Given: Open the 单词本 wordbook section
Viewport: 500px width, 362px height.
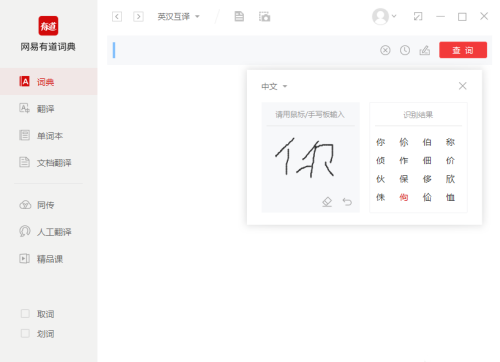Looking at the screenshot, I should click(49, 136).
